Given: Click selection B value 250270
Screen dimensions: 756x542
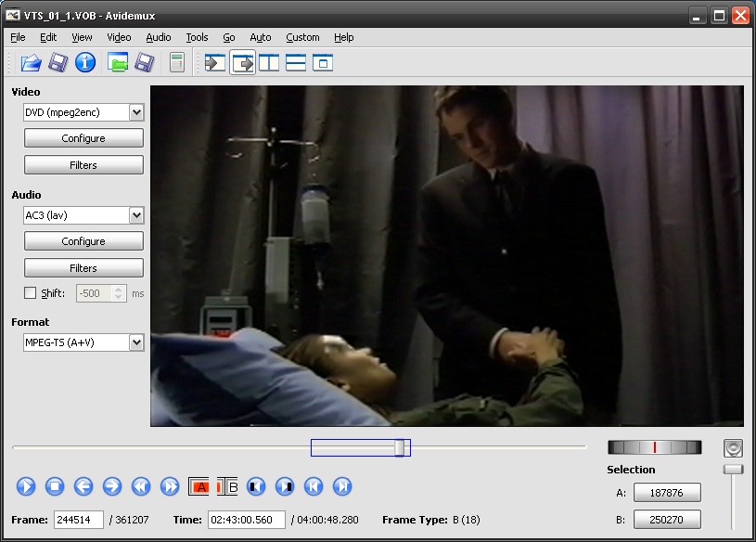Looking at the screenshot, I should pos(666,520).
